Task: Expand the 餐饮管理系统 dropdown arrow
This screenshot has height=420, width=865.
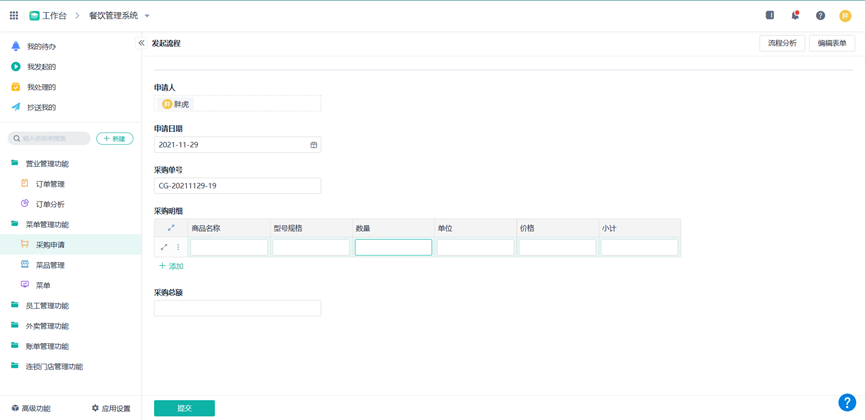Action: click(x=147, y=16)
